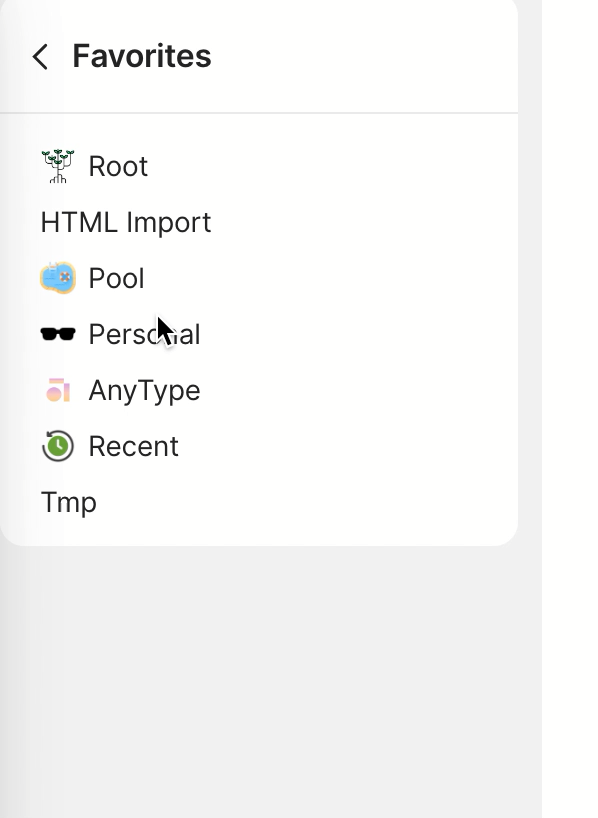Open the Tmp favorite
Viewport: 598px width, 818px height.
(x=68, y=502)
